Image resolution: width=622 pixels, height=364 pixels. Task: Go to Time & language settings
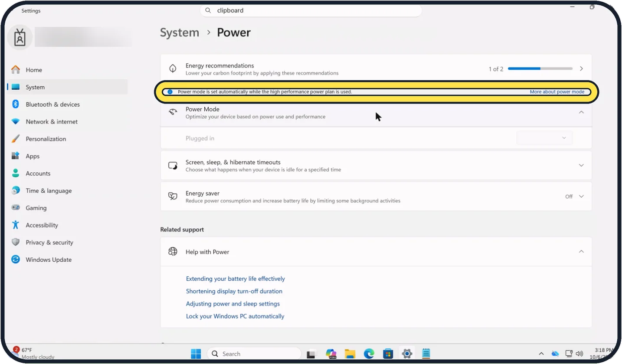pyautogui.click(x=67, y=191)
